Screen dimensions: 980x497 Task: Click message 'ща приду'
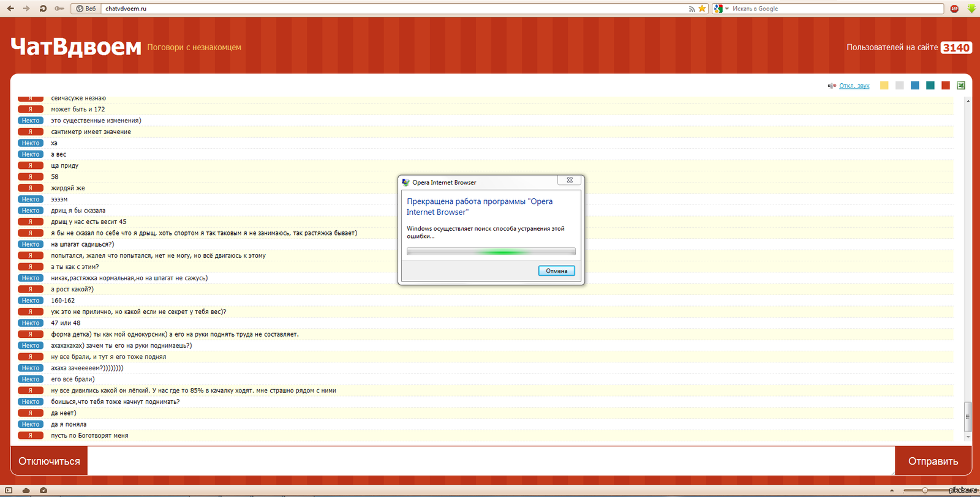64,165
